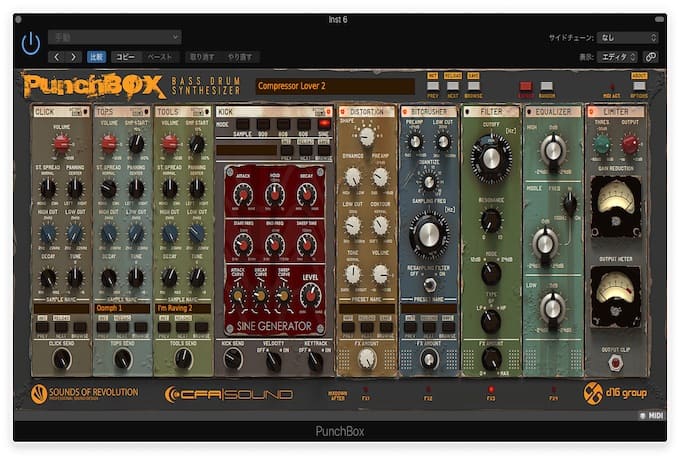
Task: Click the FX2 indicator LED
Action: coord(428,390)
